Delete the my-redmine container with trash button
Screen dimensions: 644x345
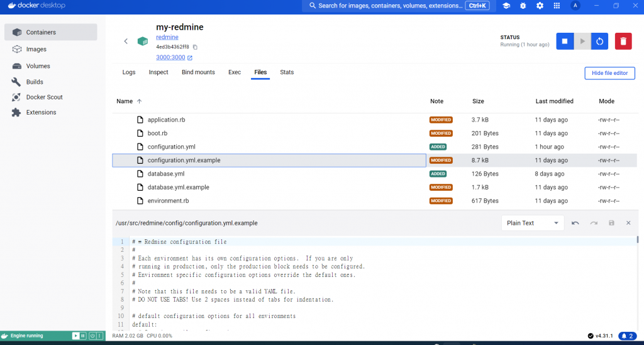pos(623,41)
